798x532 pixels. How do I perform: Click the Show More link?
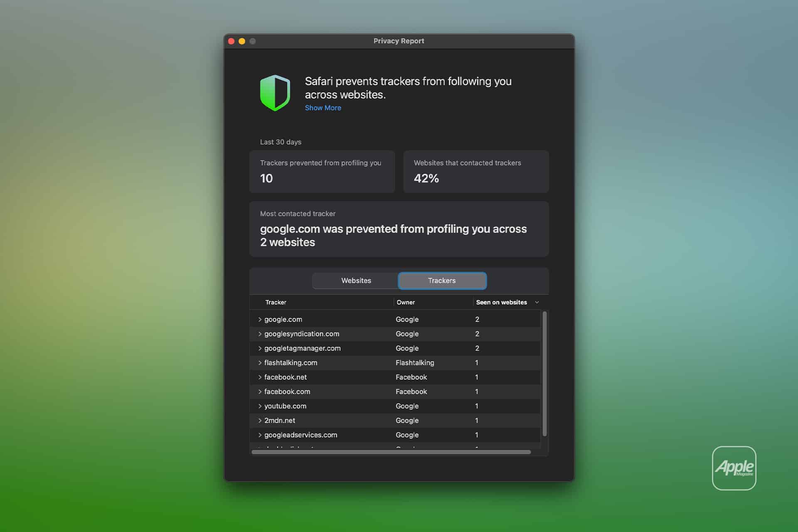click(x=323, y=108)
